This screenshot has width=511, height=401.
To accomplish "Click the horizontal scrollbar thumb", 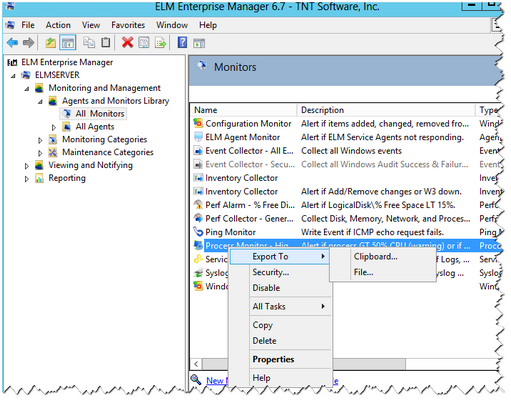I will (304, 364).
